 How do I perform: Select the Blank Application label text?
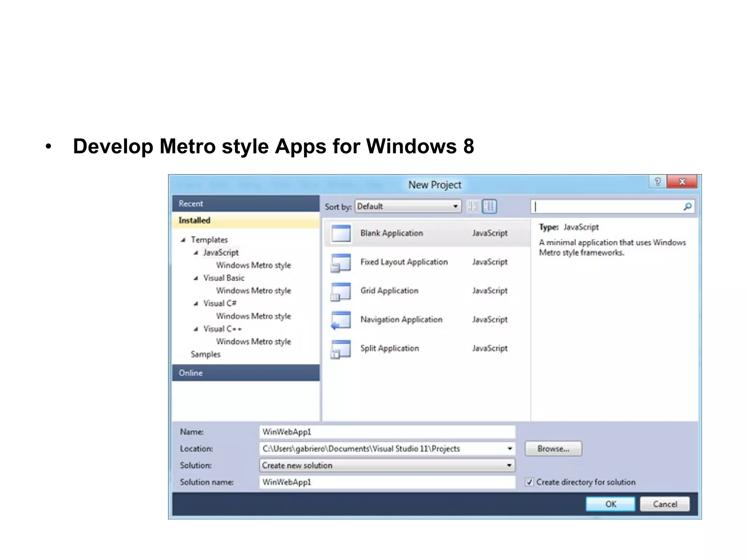(392, 233)
